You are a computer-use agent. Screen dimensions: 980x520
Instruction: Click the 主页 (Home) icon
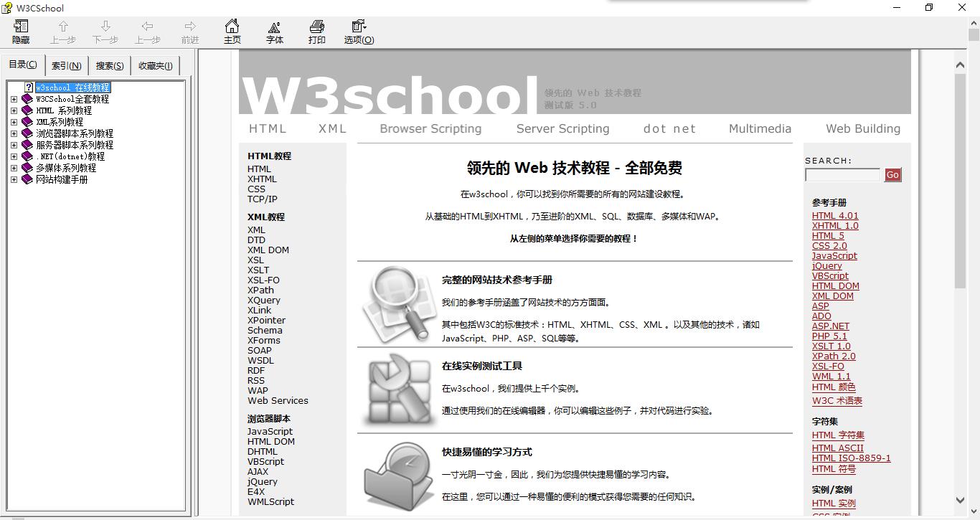pyautogui.click(x=232, y=31)
